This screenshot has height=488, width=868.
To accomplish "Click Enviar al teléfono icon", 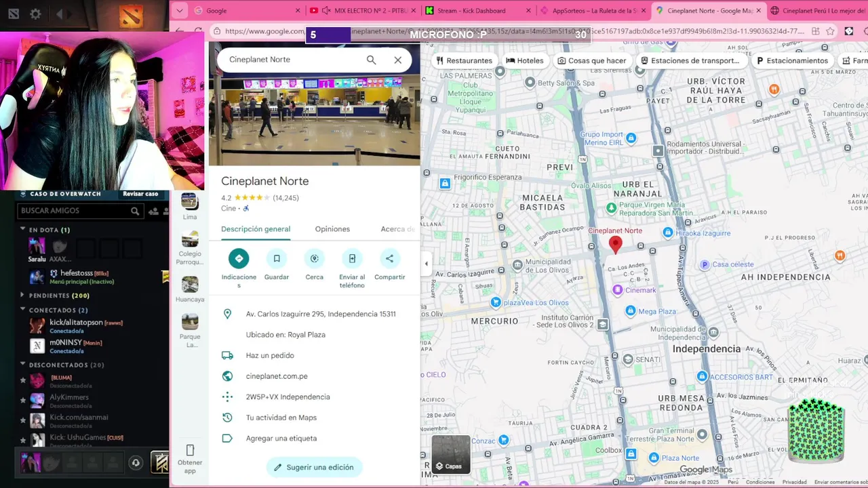I will 352,258.
